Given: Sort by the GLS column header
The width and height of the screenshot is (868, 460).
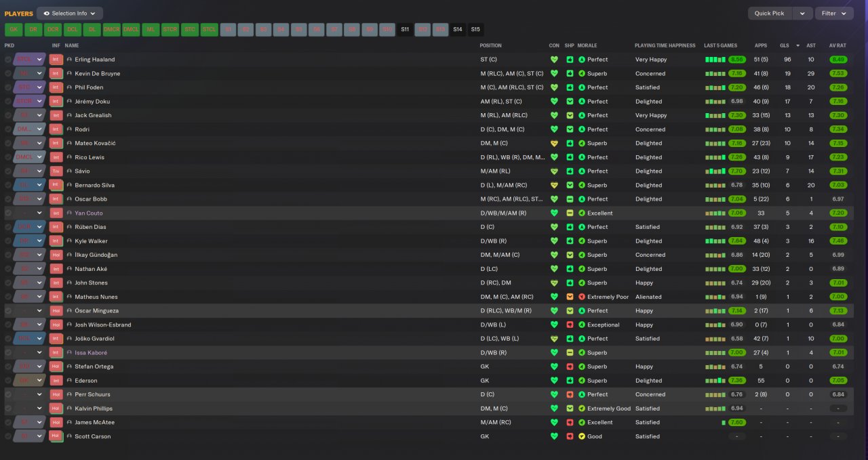Looking at the screenshot, I should [x=784, y=45].
